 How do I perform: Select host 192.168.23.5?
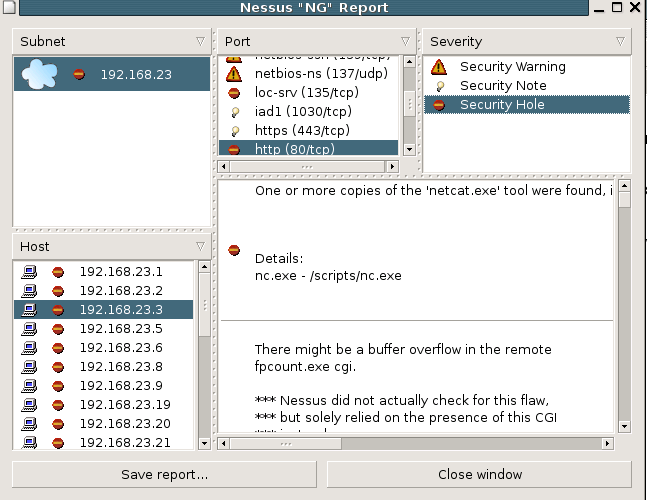click(x=104, y=329)
